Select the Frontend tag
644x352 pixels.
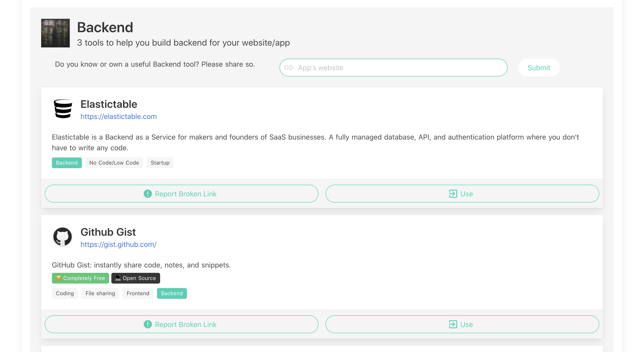click(138, 293)
